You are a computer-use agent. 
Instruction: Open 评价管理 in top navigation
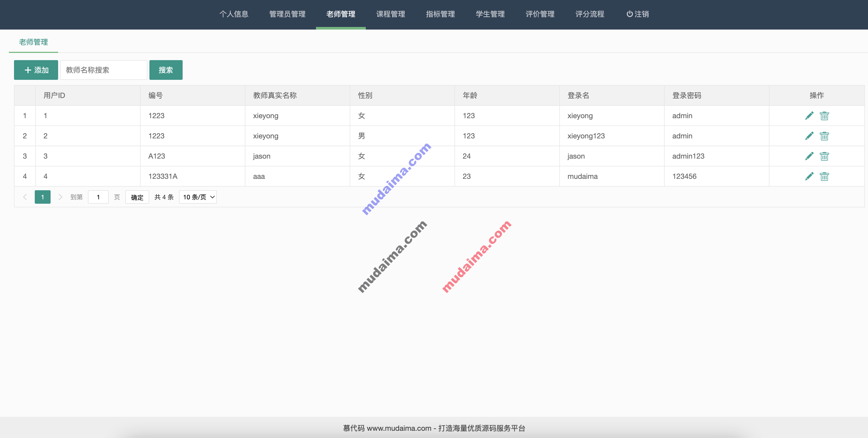(x=540, y=14)
